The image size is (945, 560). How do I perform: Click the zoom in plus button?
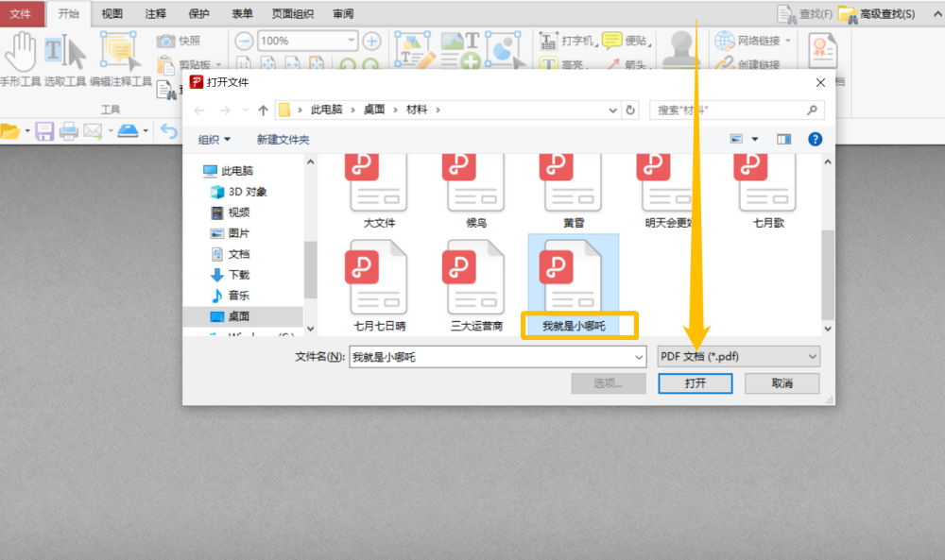pos(371,41)
